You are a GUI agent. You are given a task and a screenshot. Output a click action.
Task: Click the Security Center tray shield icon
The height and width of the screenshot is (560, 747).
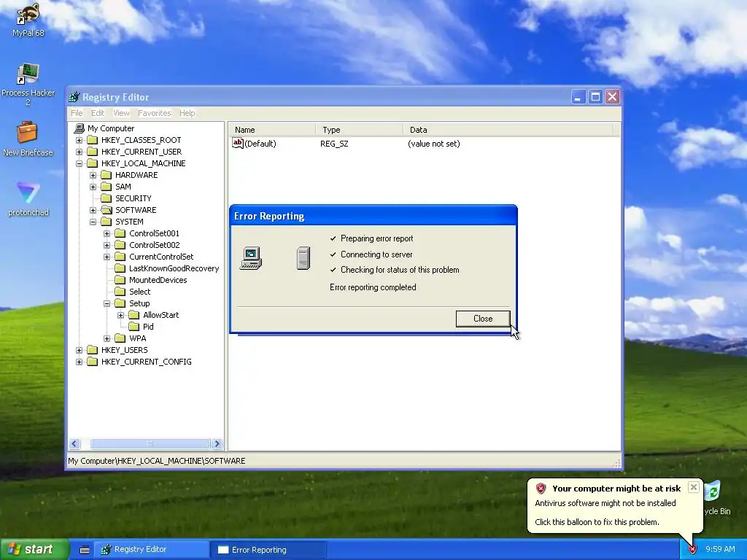(693, 550)
